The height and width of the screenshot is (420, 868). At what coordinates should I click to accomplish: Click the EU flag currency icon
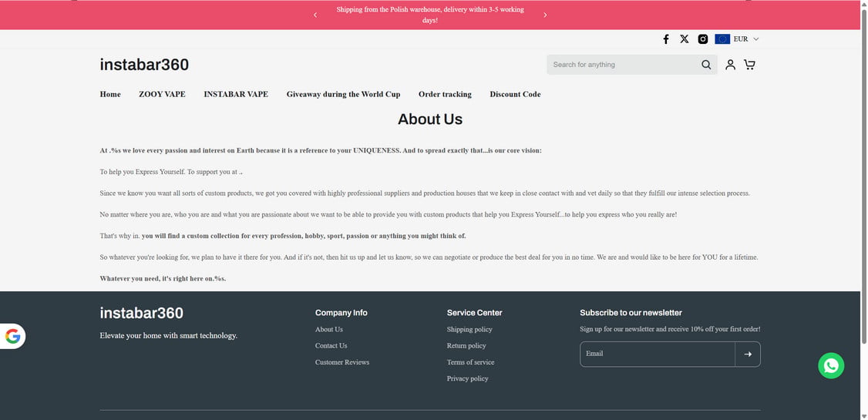click(x=722, y=39)
